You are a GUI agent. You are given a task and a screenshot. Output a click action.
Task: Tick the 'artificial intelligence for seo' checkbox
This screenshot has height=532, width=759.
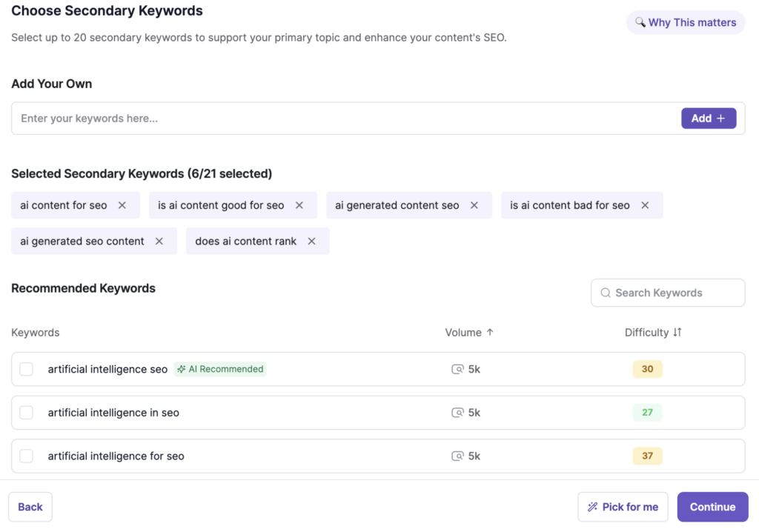(x=27, y=456)
